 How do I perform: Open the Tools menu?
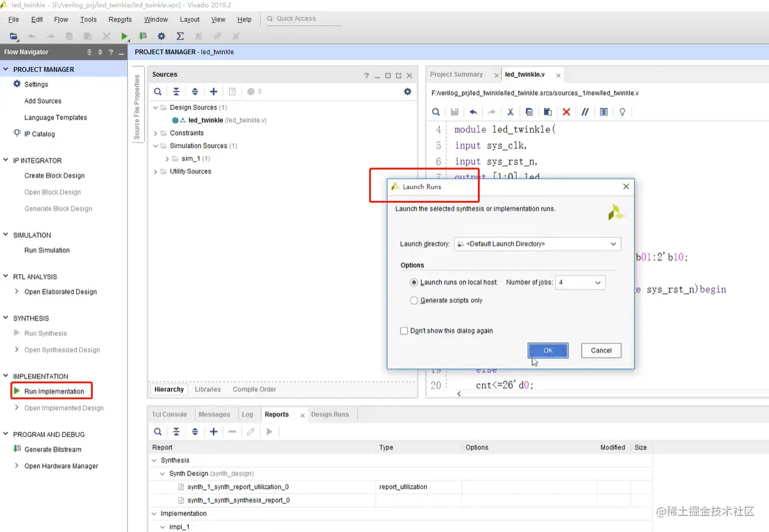(x=88, y=20)
